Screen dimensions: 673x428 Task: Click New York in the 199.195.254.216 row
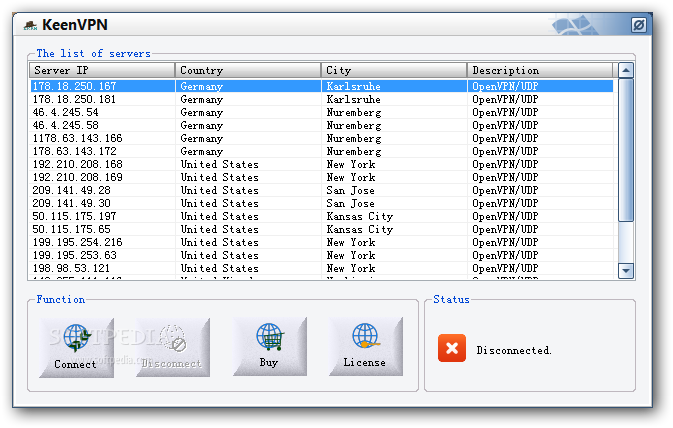(x=351, y=242)
